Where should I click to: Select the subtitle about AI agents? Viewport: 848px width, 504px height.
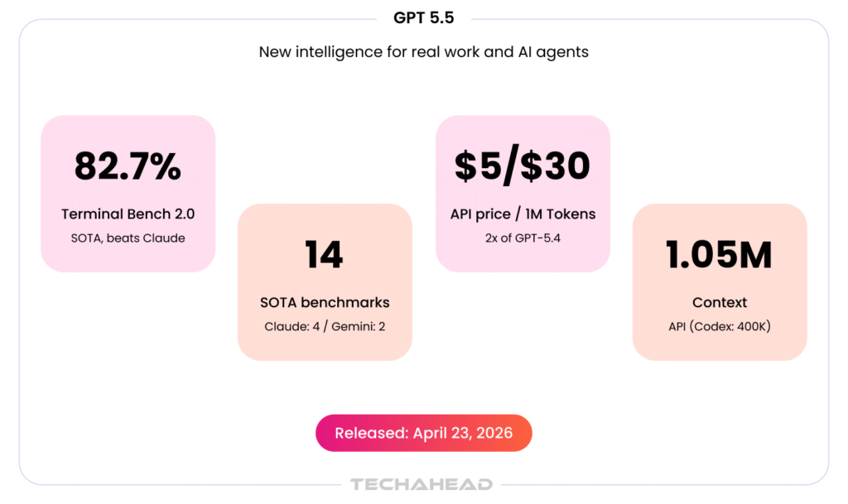423,52
